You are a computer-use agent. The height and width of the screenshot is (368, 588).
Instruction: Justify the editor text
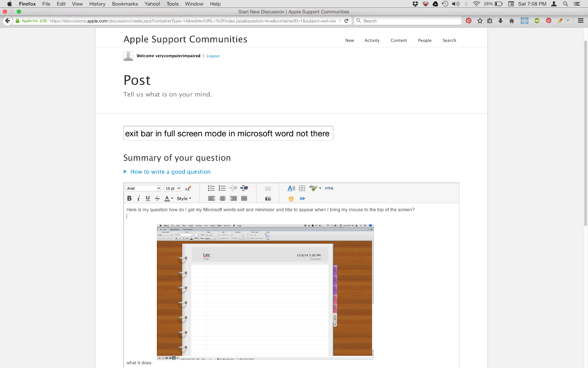(x=244, y=198)
